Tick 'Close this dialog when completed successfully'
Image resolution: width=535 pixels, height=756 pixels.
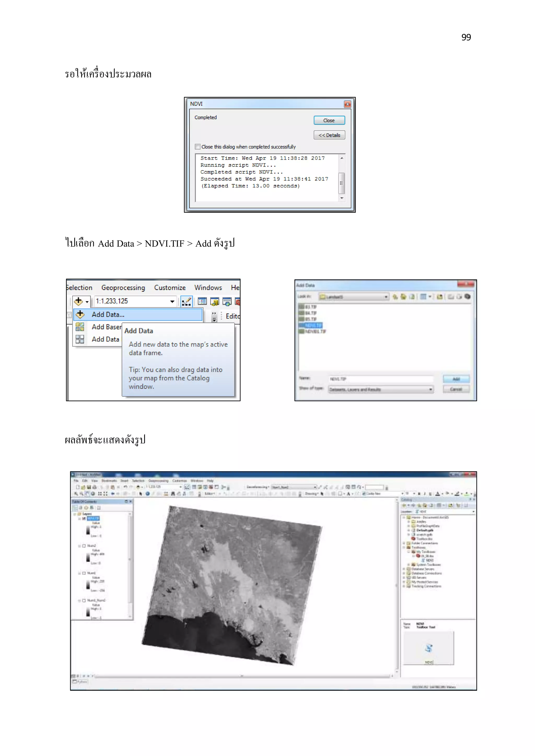(198, 146)
